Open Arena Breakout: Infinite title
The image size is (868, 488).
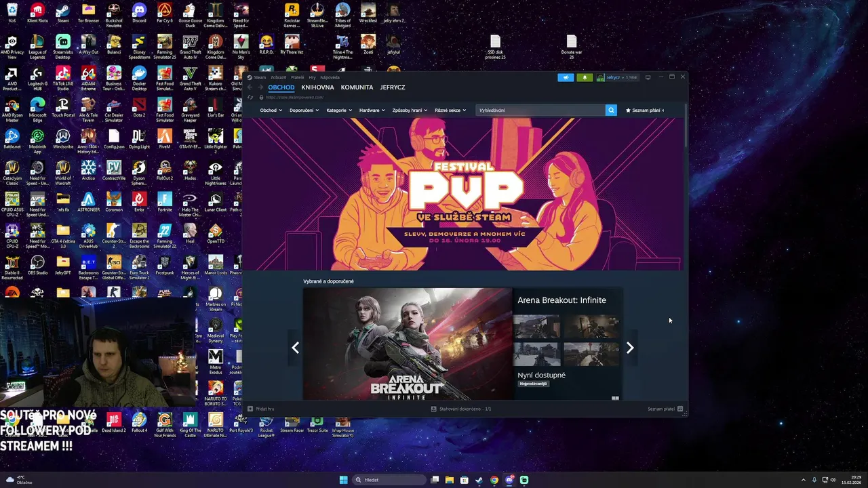561,300
